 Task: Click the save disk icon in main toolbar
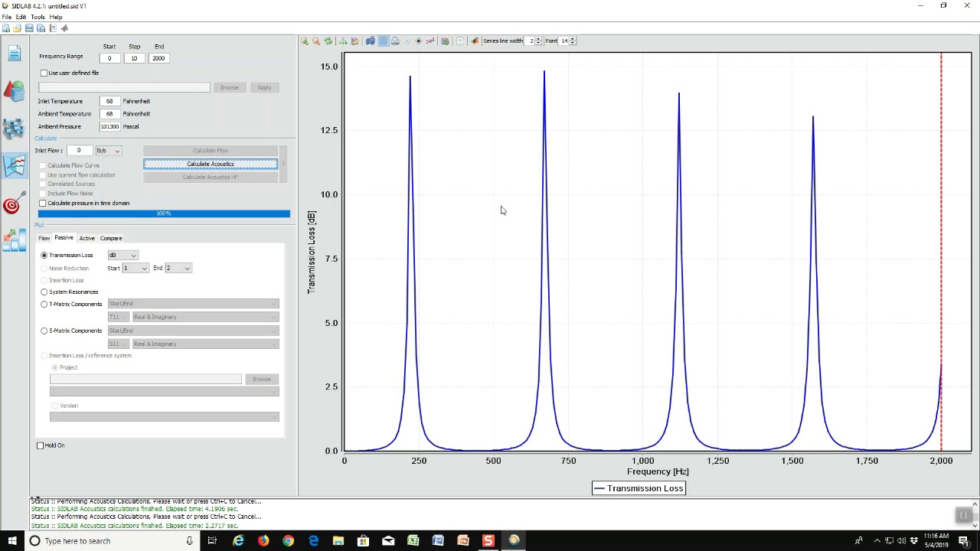click(x=29, y=28)
